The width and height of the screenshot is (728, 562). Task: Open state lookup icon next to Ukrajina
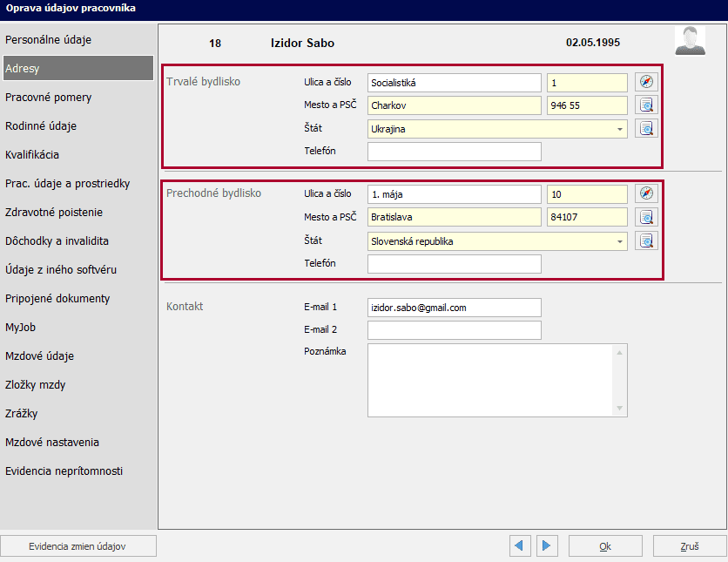(646, 129)
